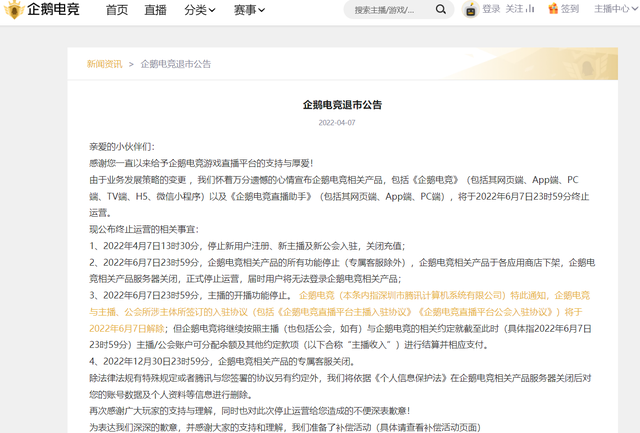640x433 pixels.
Task: Open the 关注 link
Action: pyautogui.click(x=514, y=9)
